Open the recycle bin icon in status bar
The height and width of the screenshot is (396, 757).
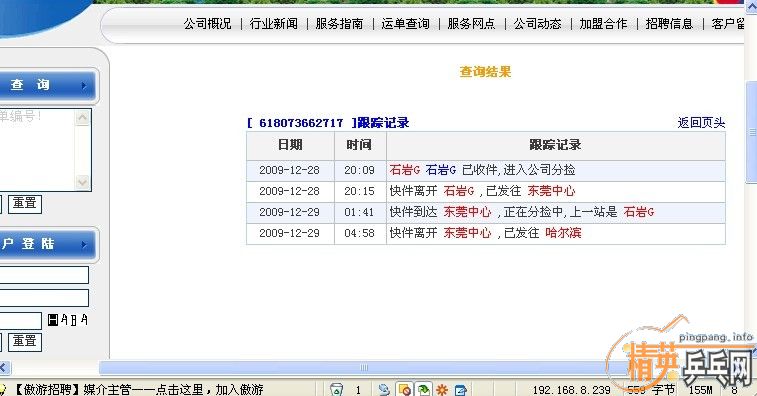pyautogui.click(x=336, y=389)
